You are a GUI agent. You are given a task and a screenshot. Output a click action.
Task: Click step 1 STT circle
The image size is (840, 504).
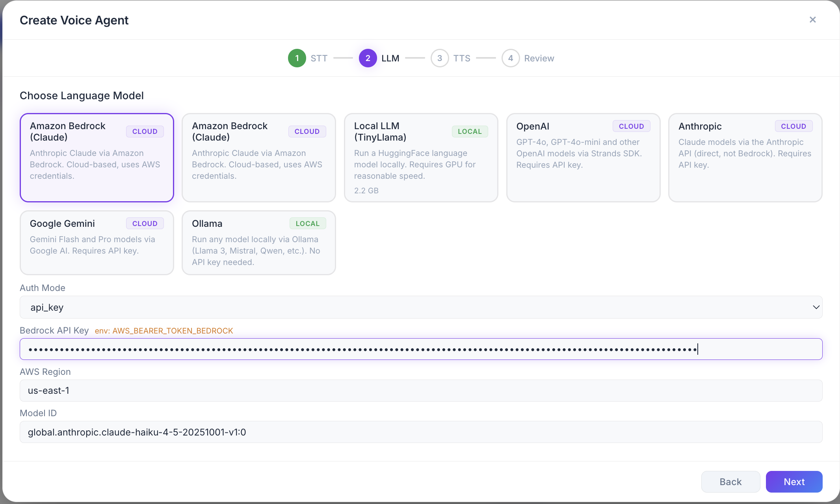(x=297, y=58)
